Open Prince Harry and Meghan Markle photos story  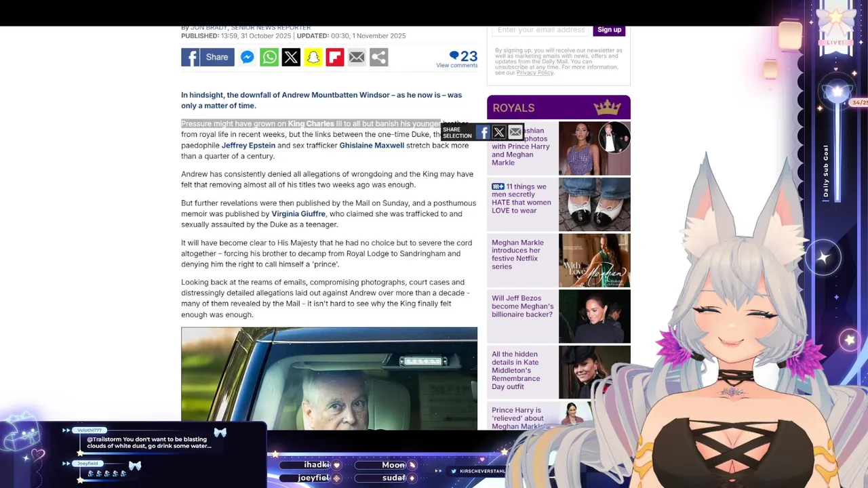point(521,146)
